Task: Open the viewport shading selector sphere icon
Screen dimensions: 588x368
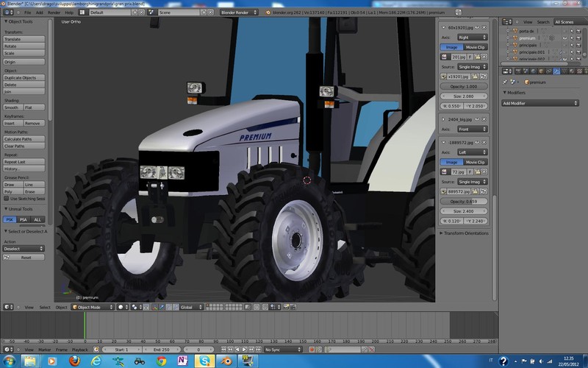Action: (122, 307)
